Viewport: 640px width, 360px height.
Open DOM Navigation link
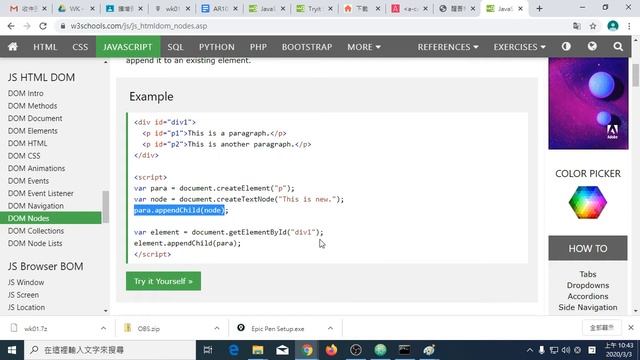point(36,206)
